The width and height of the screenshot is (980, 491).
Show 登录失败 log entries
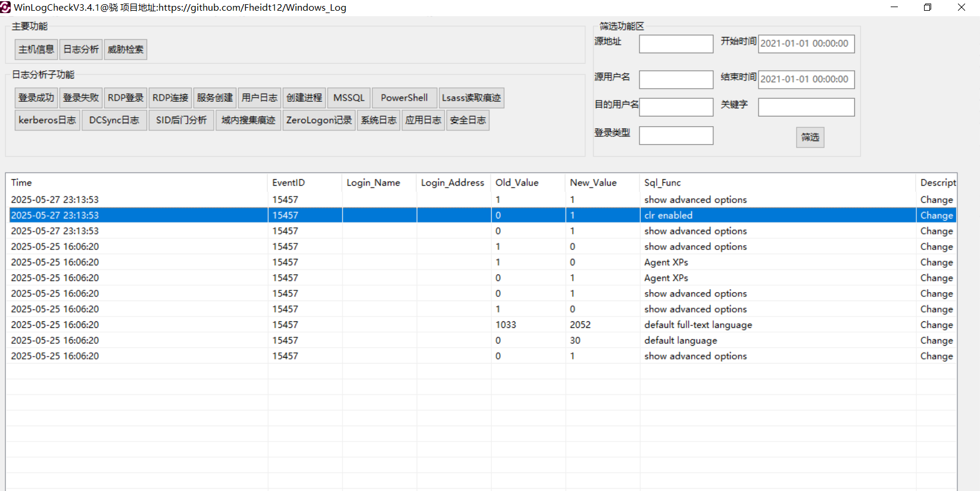click(x=81, y=98)
